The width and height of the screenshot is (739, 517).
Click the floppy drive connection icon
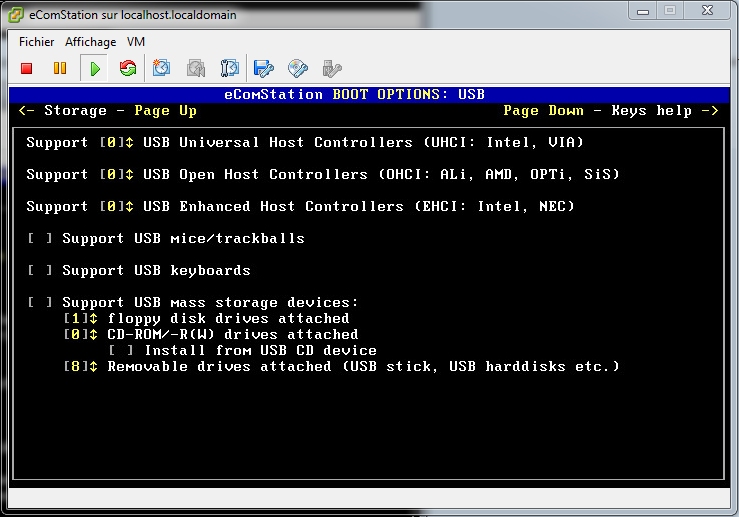tap(263, 68)
